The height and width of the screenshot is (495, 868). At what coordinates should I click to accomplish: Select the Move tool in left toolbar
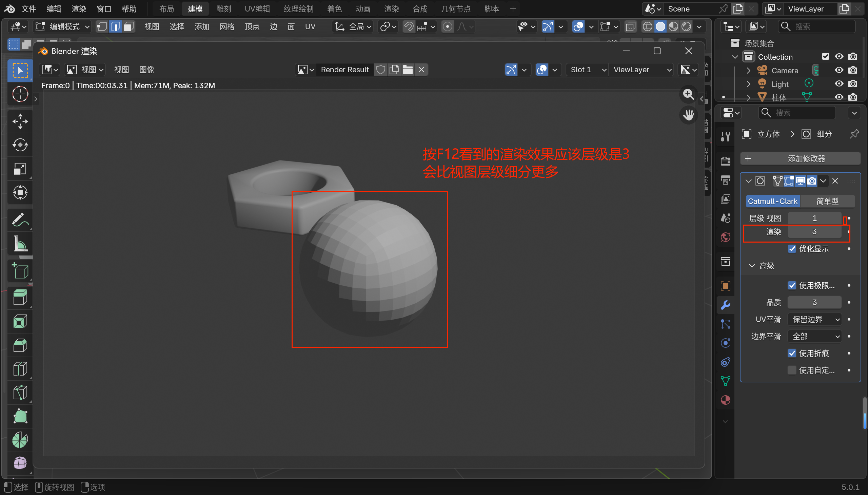[x=20, y=121]
